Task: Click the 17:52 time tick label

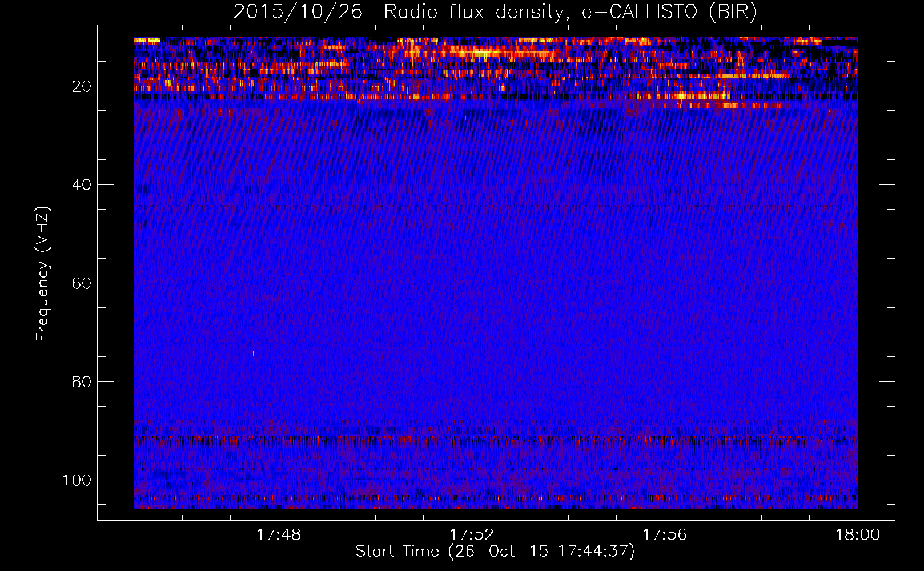Action: coord(472,535)
